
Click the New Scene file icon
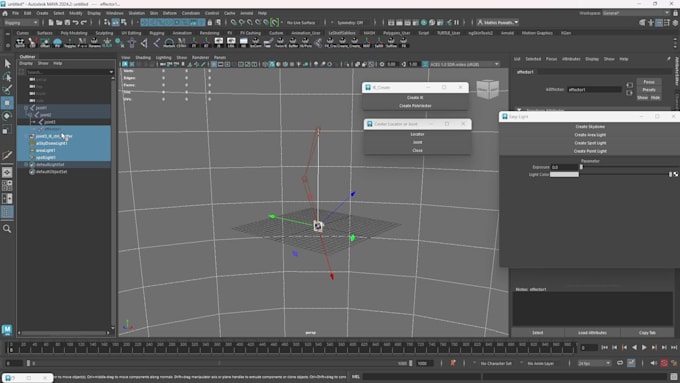[51, 23]
